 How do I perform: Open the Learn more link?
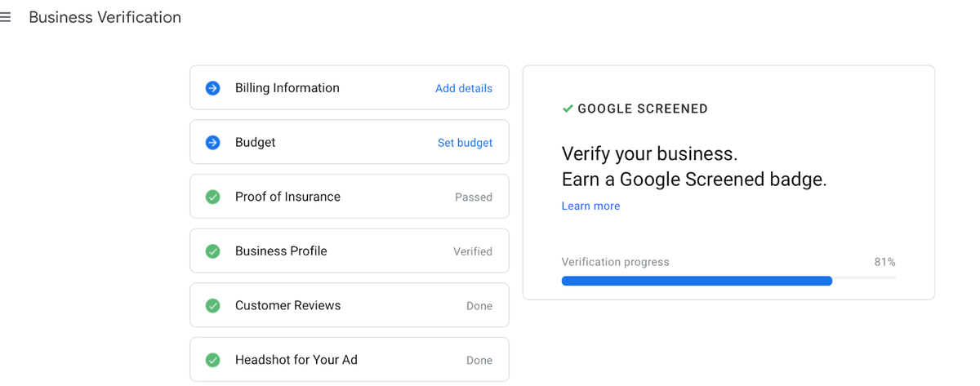pyautogui.click(x=590, y=206)
